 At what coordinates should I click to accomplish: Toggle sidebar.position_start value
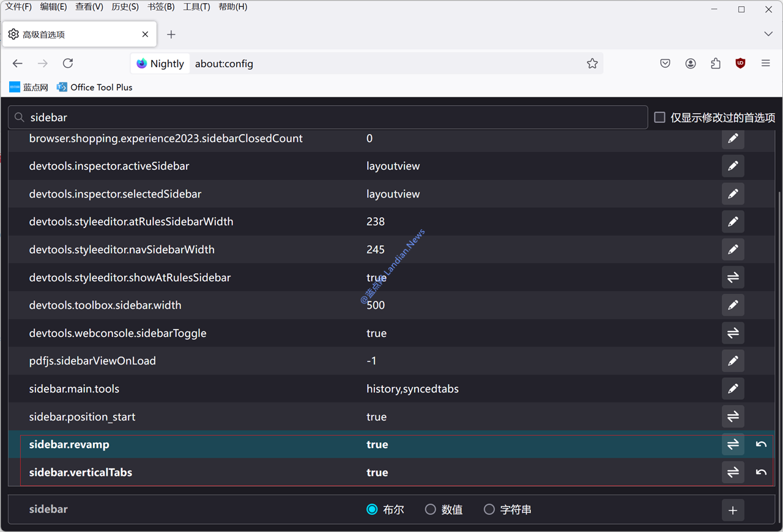point(733,417)
